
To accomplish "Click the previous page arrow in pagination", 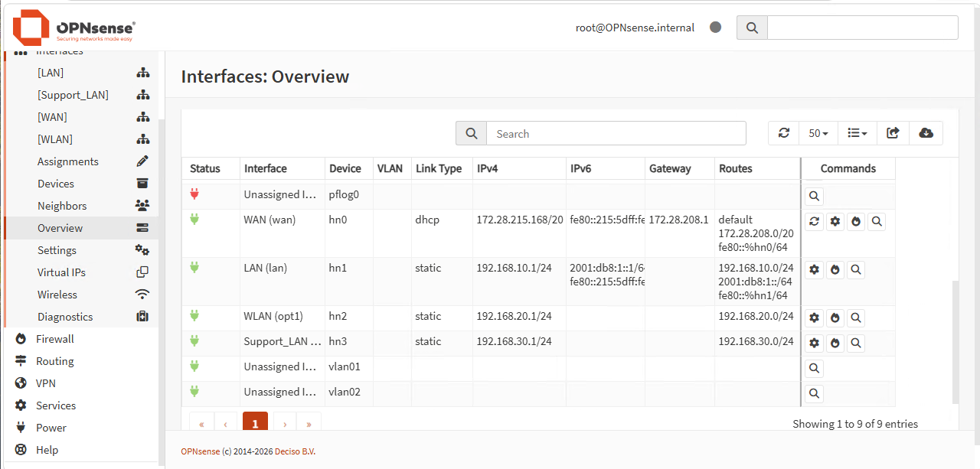I will [x=226, y=422].
